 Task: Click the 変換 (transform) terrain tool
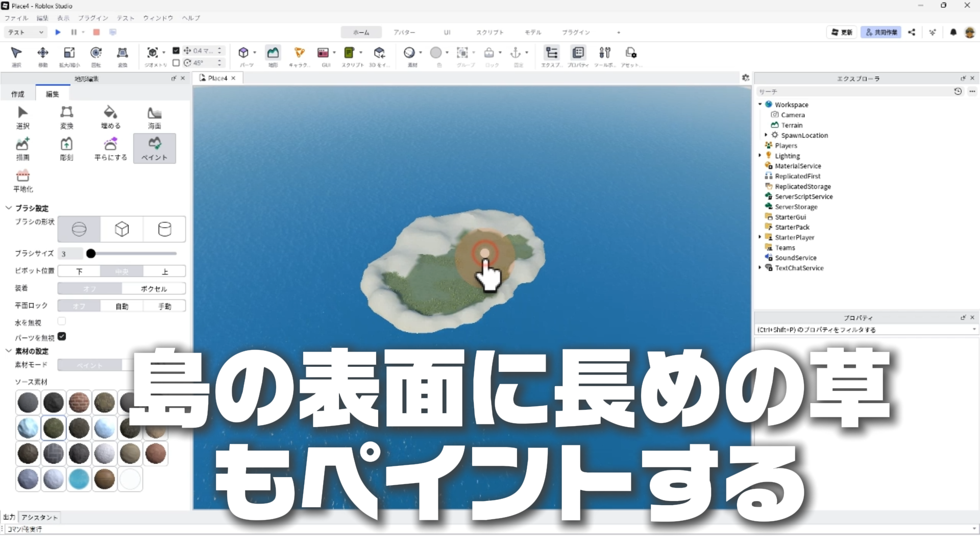pos(66,117)
